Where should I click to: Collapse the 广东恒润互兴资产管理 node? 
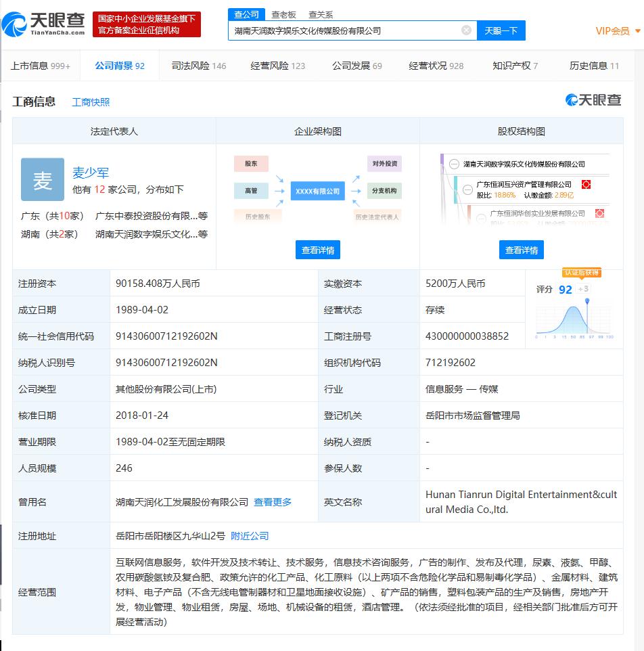(x=467, y=189)
